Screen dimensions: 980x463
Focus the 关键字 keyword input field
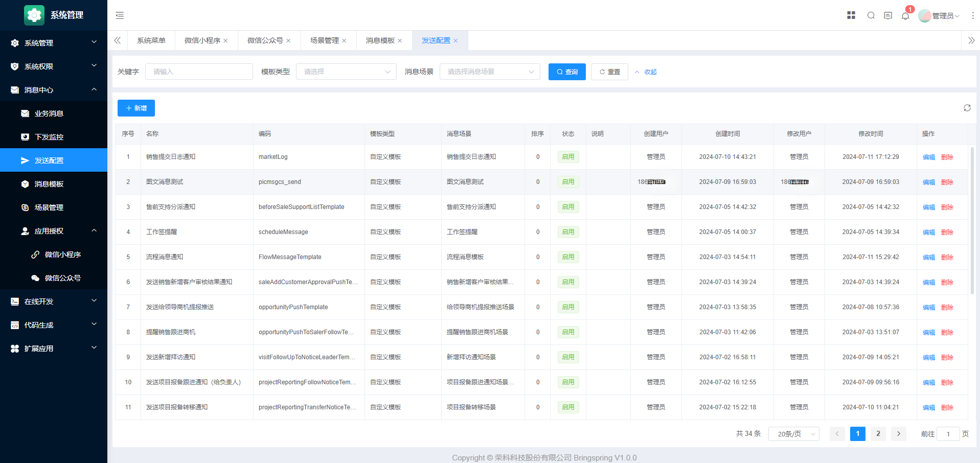coord(199,72)
